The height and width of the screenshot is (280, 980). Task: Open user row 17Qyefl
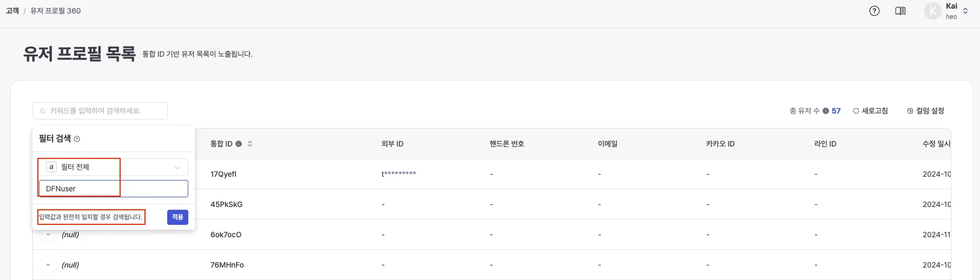pyautogui.click(x=223, y=174)
